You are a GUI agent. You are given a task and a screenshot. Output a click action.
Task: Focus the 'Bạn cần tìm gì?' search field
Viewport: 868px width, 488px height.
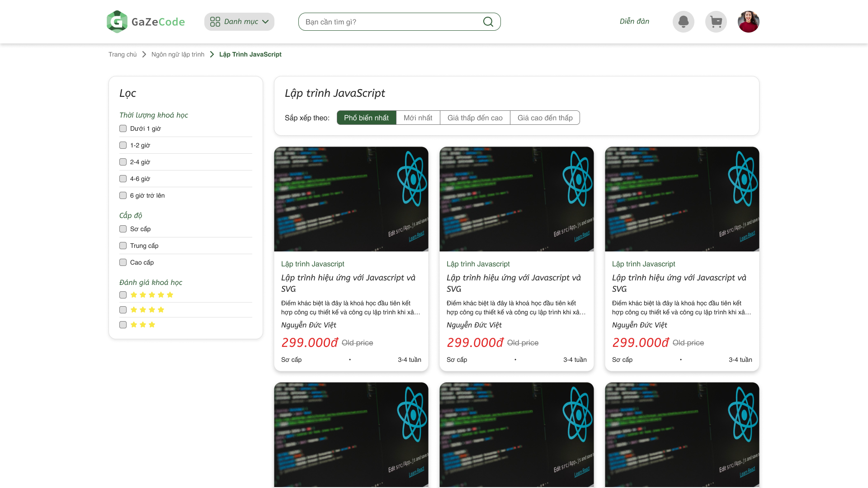pos(399,22)
